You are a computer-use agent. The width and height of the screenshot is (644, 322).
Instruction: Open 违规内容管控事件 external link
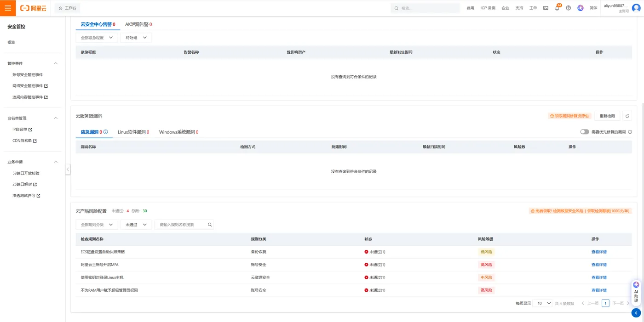pyautogui.click(x=30, y=97)
